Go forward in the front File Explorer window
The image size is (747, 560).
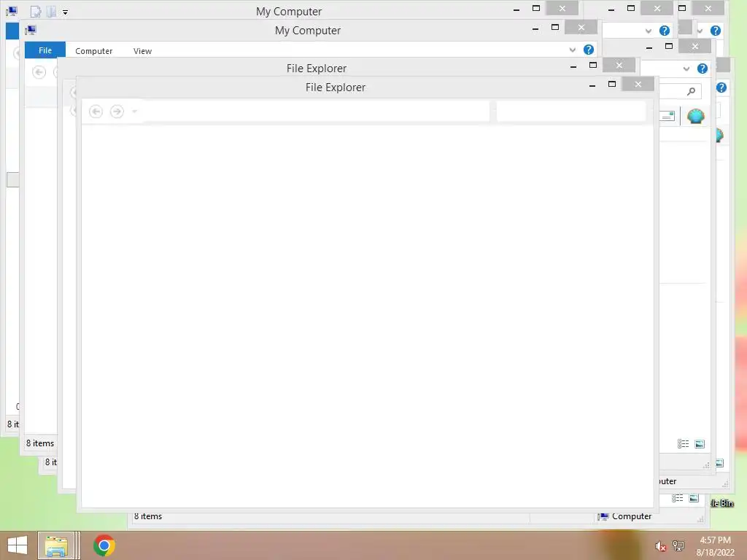click(x=117, y=112)
